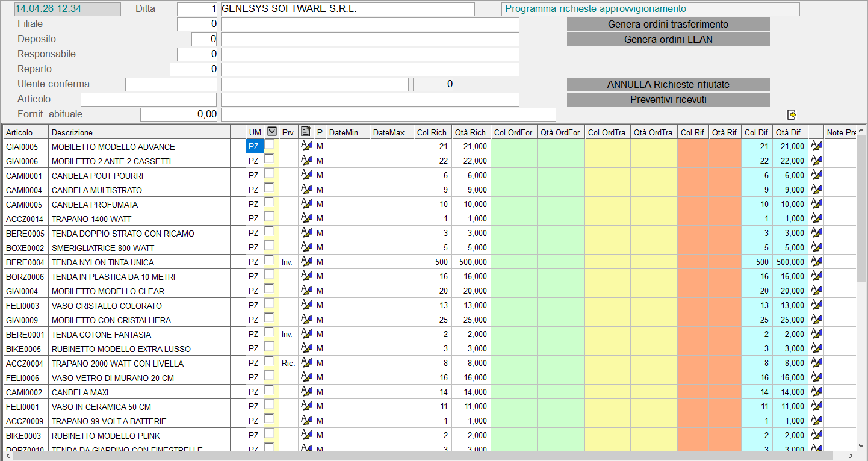Click the scroll up arrow of the grid
This screenshot has width=868, height=461.
861,130
